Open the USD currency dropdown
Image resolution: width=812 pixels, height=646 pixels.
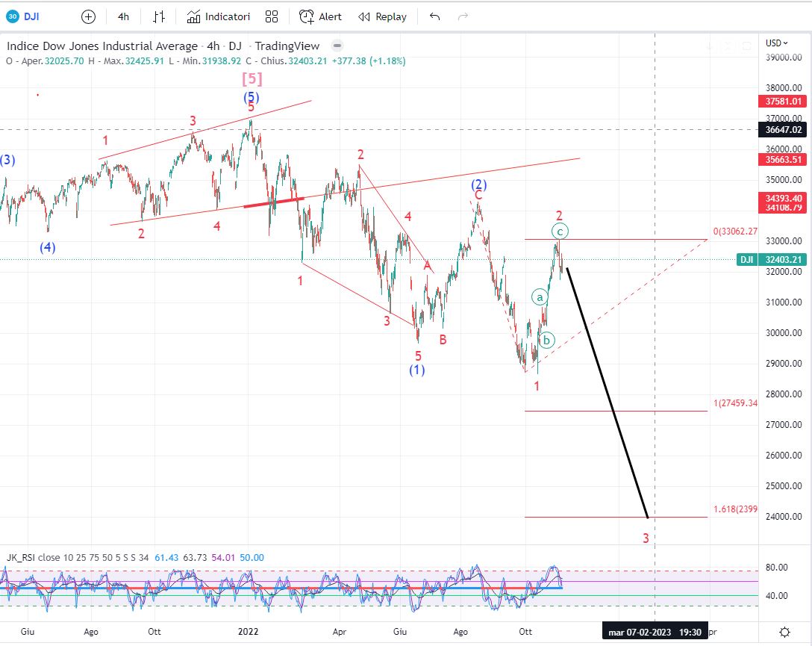tap(777, 43)
